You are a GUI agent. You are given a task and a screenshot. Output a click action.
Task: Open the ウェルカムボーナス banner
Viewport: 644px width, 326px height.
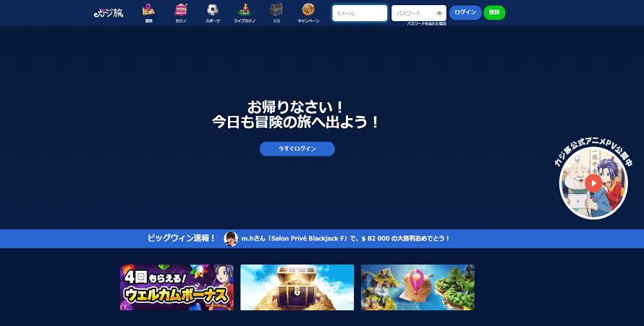[177, 288]
